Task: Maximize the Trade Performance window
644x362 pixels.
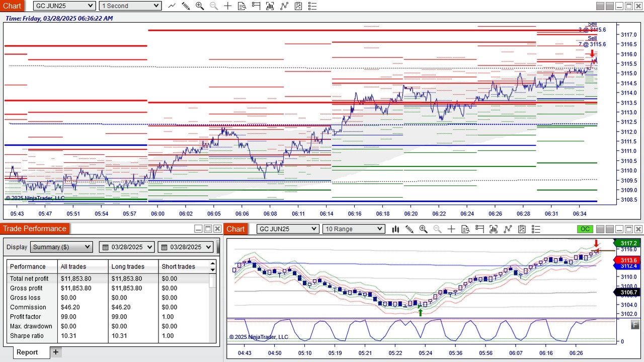Action: (208, 229)
